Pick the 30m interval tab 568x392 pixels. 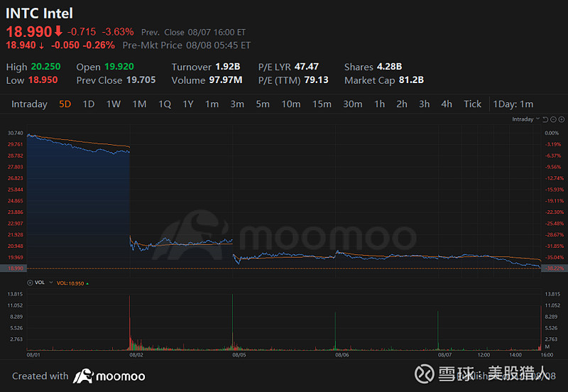353,104
